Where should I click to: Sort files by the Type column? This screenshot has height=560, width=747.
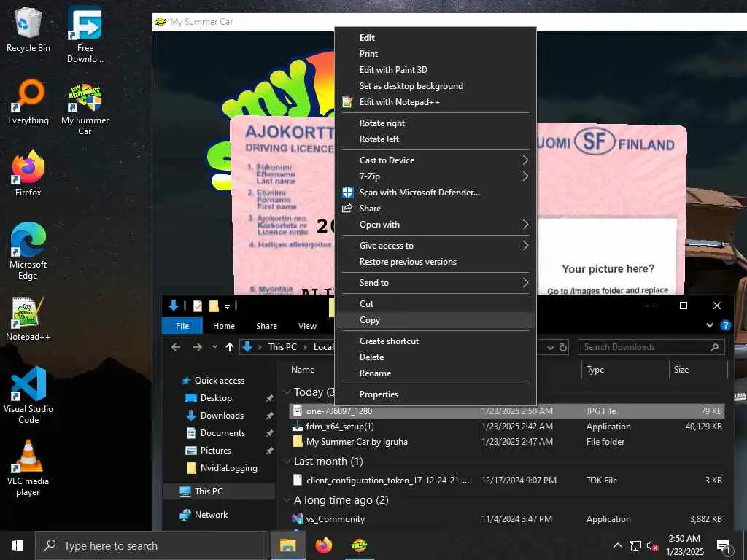coord(625,370)
